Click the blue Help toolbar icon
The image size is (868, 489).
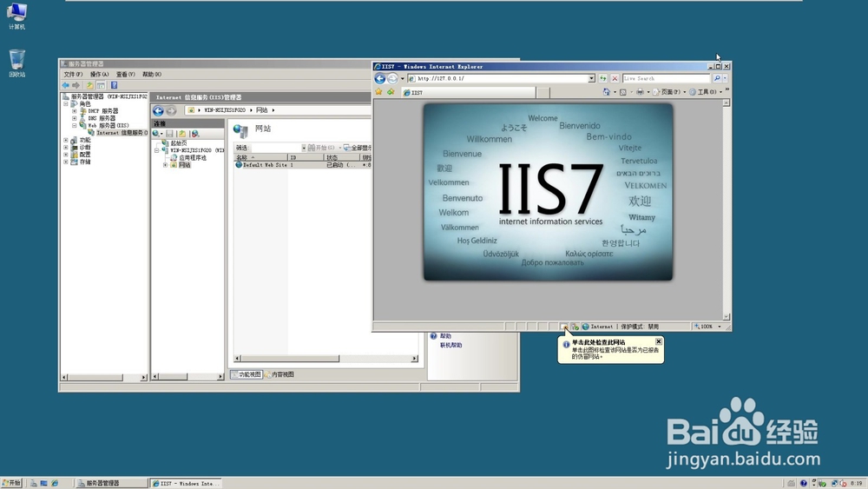[114, 85]
